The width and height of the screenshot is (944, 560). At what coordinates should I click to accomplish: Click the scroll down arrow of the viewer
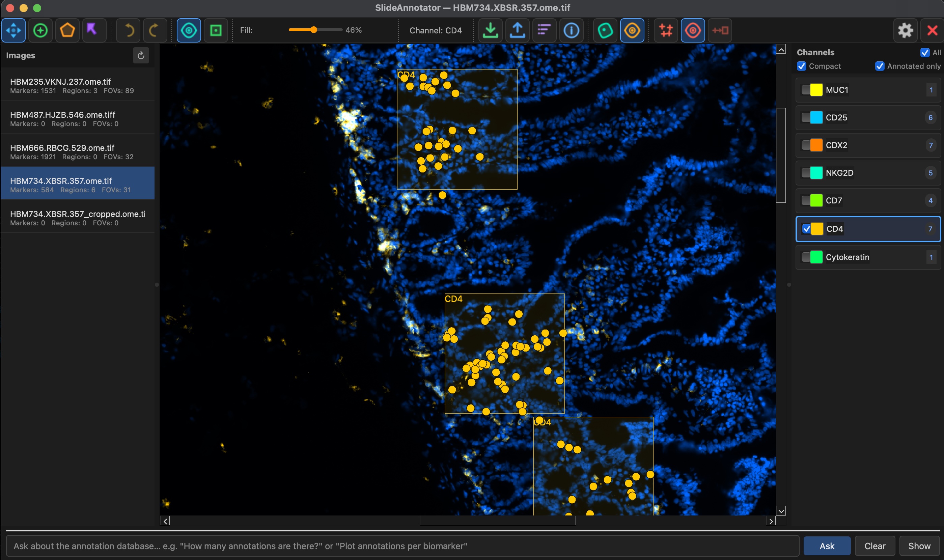click(781, 511)
